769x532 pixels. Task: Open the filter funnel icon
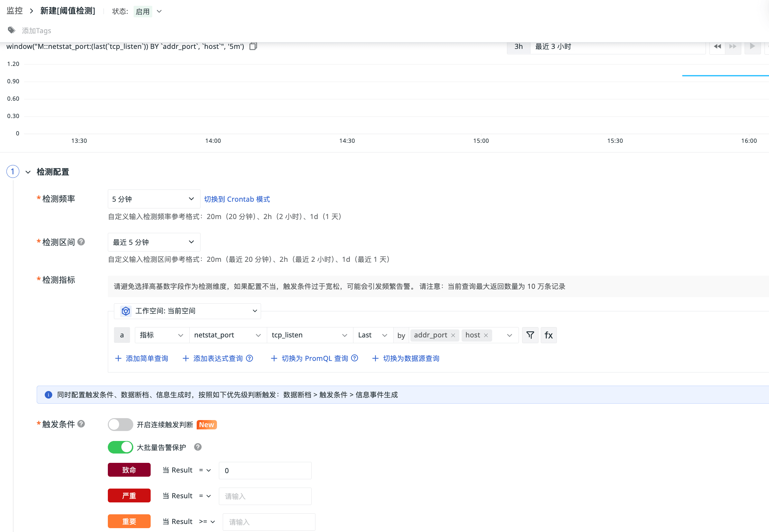(x=530, y=335)
